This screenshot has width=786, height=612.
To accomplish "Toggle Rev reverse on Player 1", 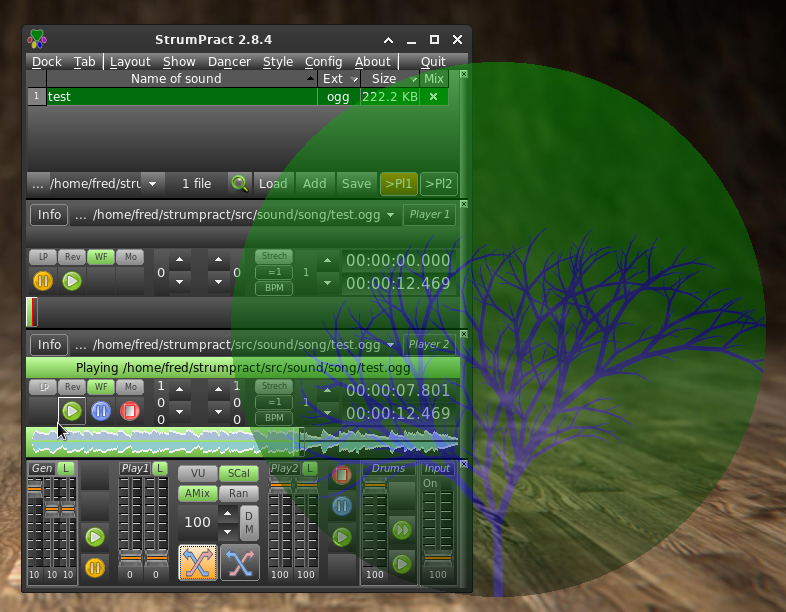I will click(72, 257).
